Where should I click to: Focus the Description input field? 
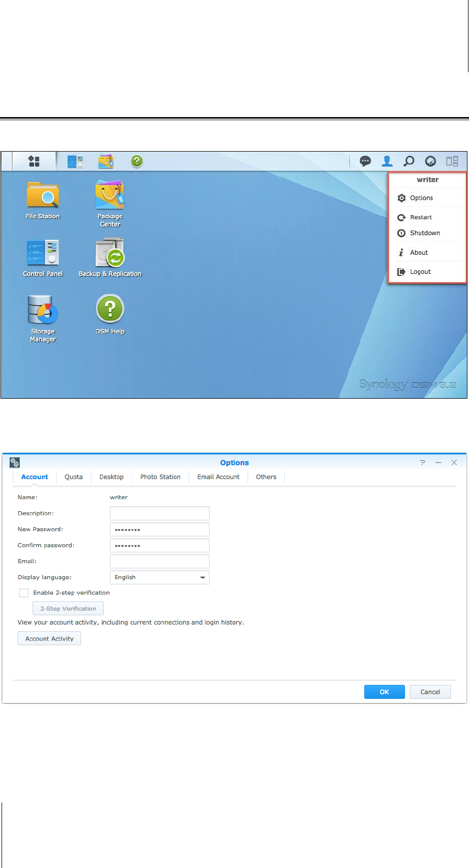point(159,514)
